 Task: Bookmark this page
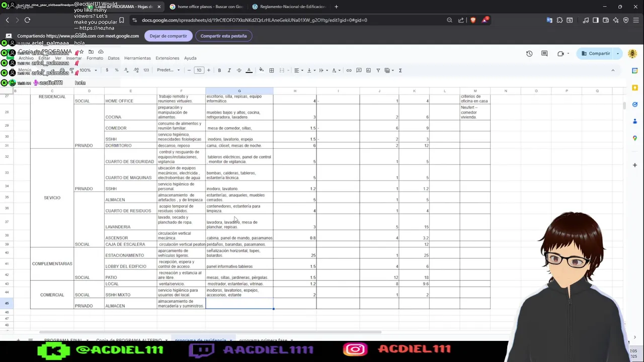tap(121, 20)
